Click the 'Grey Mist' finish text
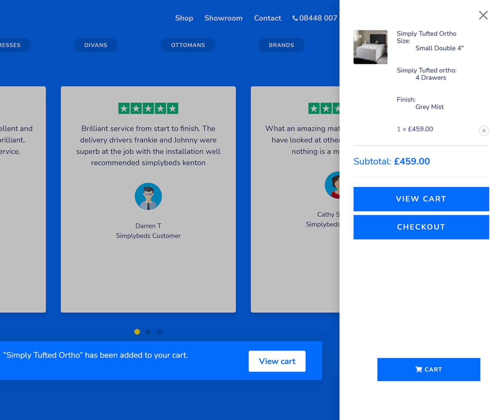This screenshot has height=420, width=504. 429,107
